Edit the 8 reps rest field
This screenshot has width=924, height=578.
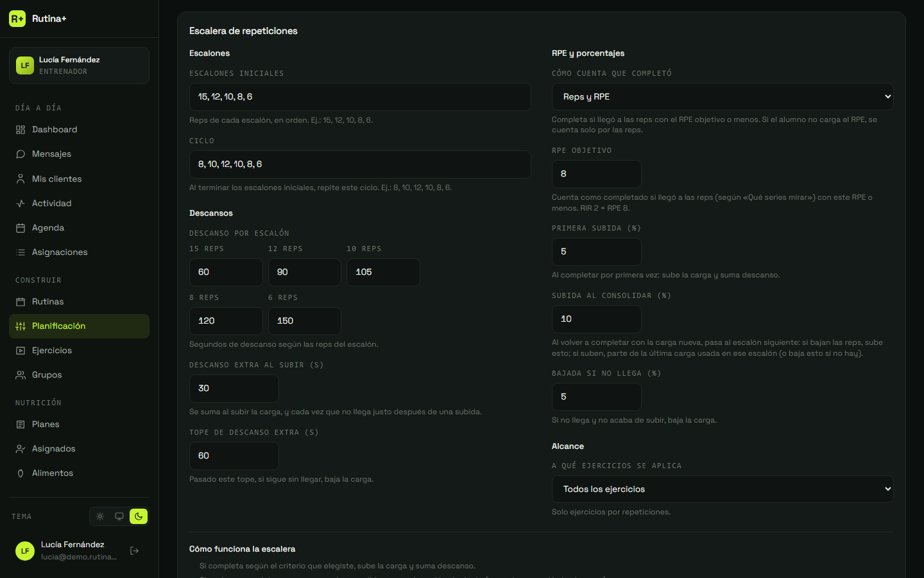click(x=226, y=321)
